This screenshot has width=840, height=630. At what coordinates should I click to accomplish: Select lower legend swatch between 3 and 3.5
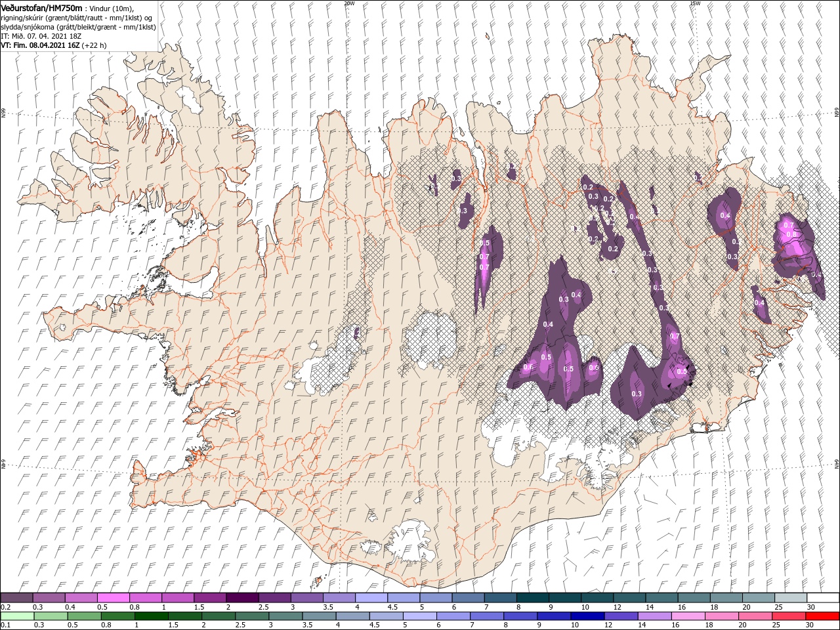click(285, 616)
